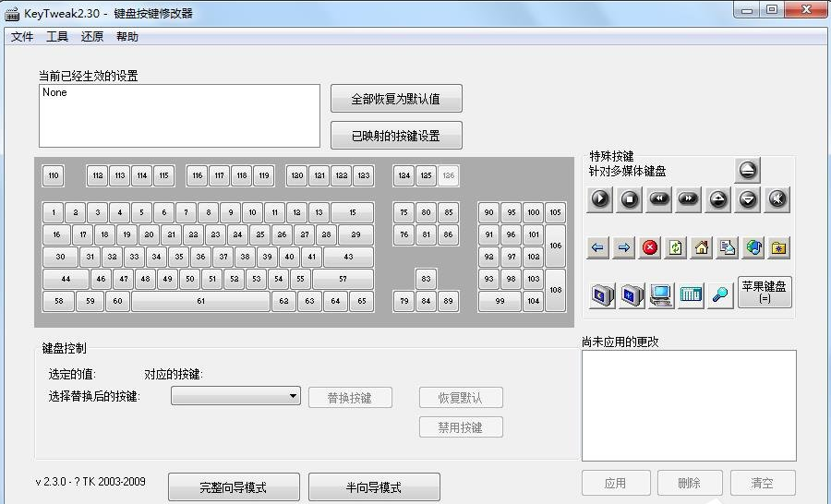Viewport: 831px width, 504px height.
Task: Select the magnifying glass Search key
Action: pos(719,294)
